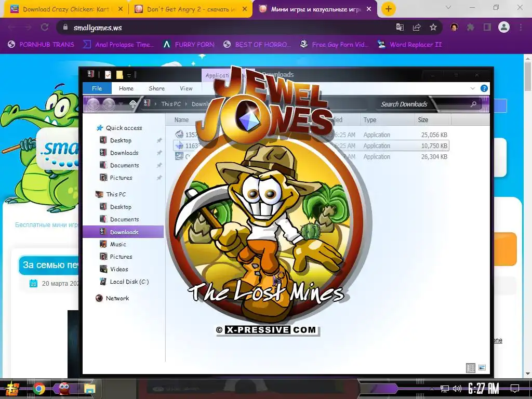Open Chrome tab search chevron
This screenshot has height=399, width=532.
(448, 7)
